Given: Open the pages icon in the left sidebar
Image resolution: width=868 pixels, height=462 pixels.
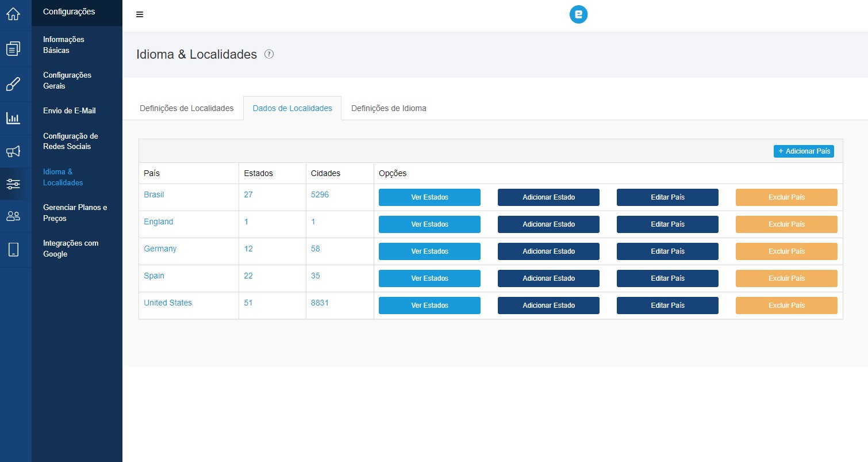Looking at the screenshot, I should tap(13, 48).
